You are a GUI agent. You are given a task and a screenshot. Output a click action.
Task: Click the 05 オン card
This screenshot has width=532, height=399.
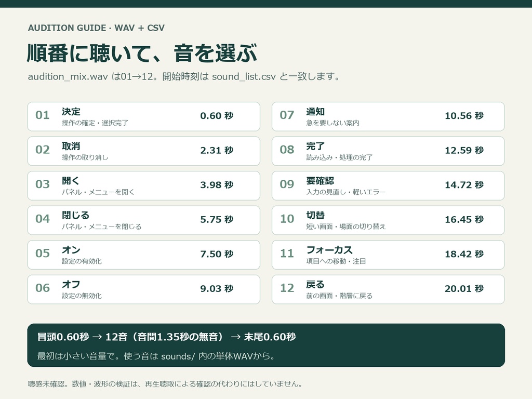pos(143,255)
